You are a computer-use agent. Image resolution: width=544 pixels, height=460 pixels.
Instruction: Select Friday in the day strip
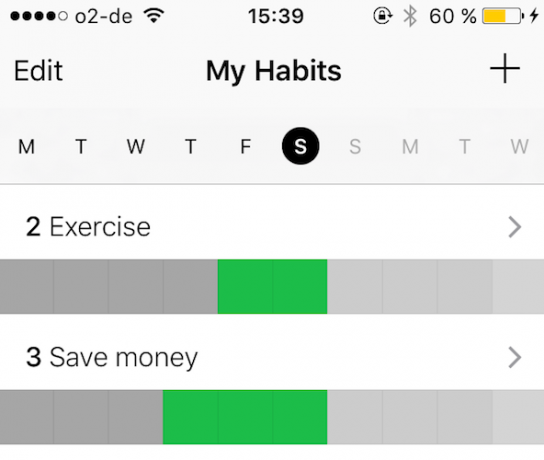[246, 146]
